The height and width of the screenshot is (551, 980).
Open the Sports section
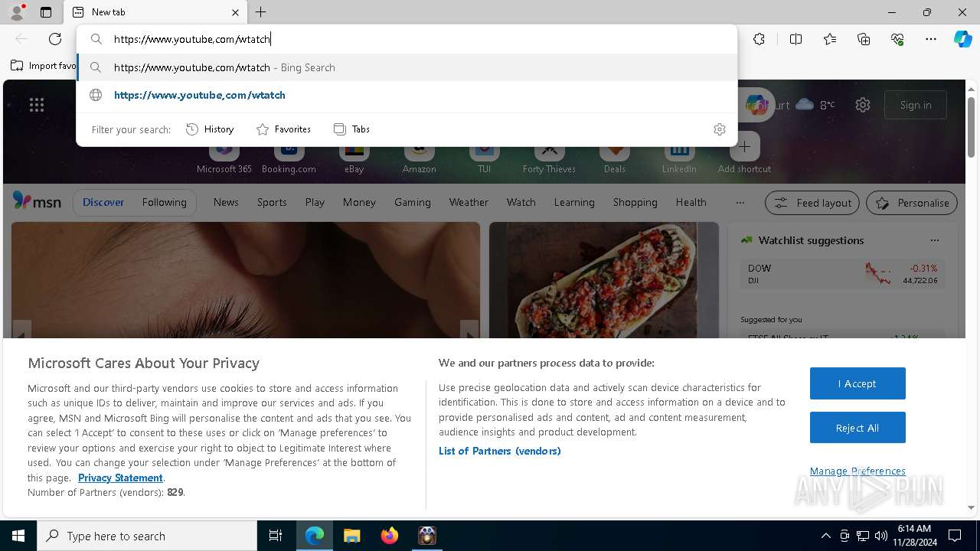272,202
